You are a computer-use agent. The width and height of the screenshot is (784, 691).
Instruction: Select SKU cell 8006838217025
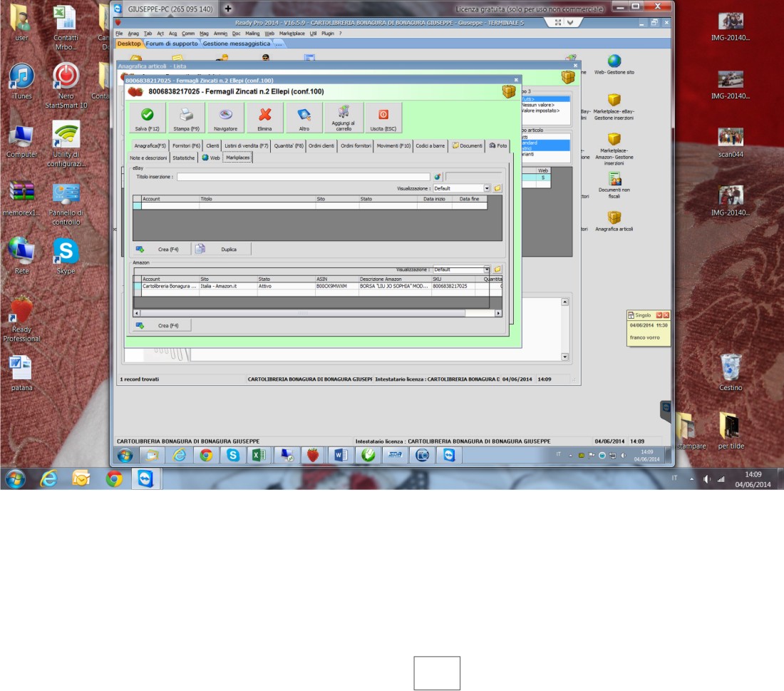(x=453, y=286)
